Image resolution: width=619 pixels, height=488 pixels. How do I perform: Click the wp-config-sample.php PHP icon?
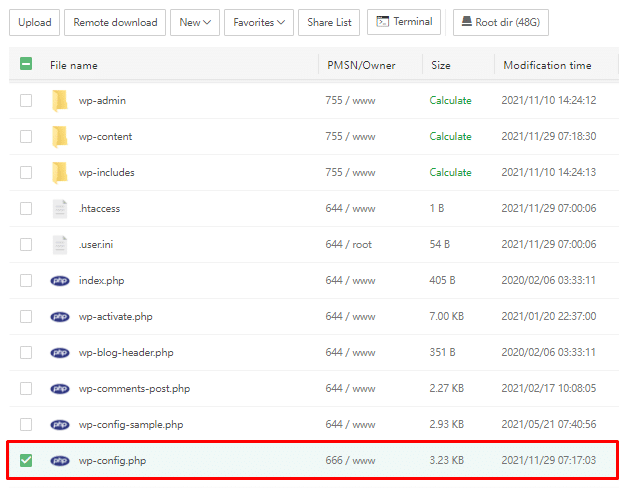click(60, 425)
